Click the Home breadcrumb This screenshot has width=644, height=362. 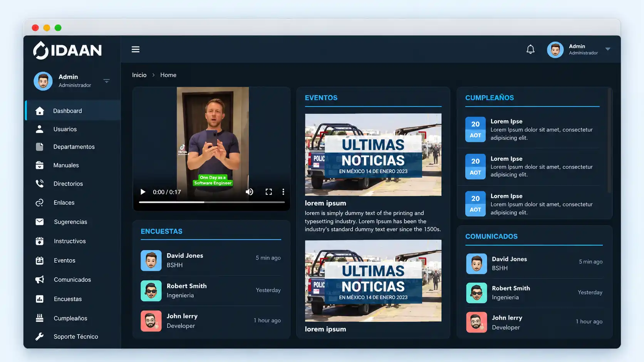point(168,75)
